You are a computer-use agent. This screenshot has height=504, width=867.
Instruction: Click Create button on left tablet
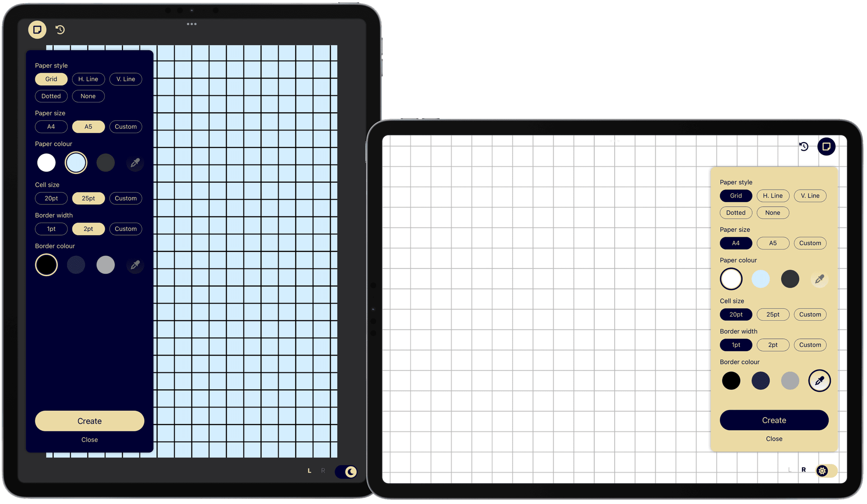click(x=89, y=420)
